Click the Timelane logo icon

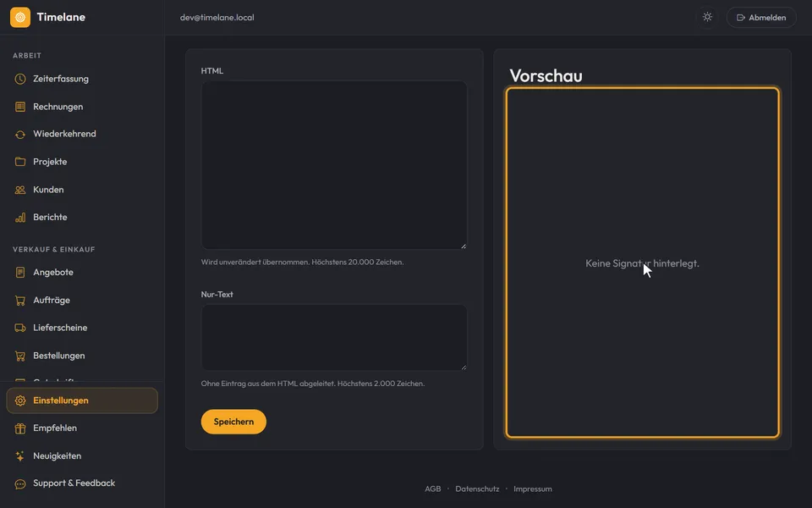(x=20, y=17)
